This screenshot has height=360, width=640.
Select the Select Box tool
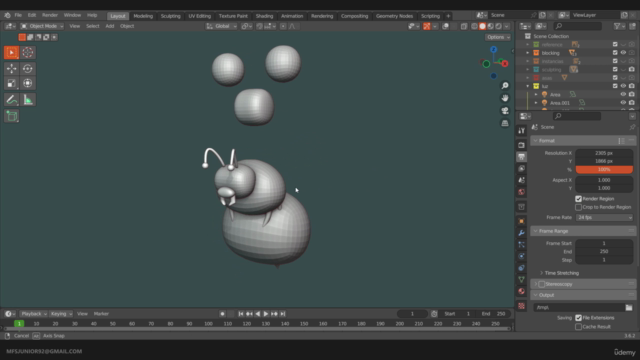11,52
